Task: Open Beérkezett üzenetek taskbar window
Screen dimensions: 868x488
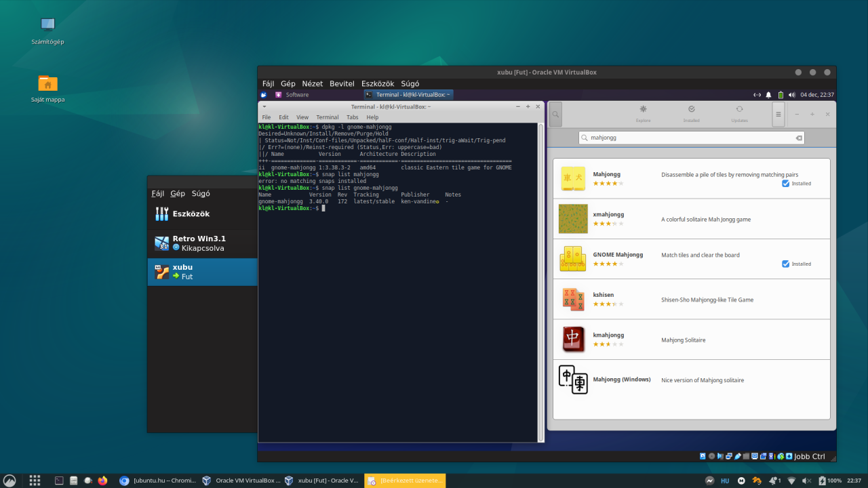Action: click(x=405, y=481)
